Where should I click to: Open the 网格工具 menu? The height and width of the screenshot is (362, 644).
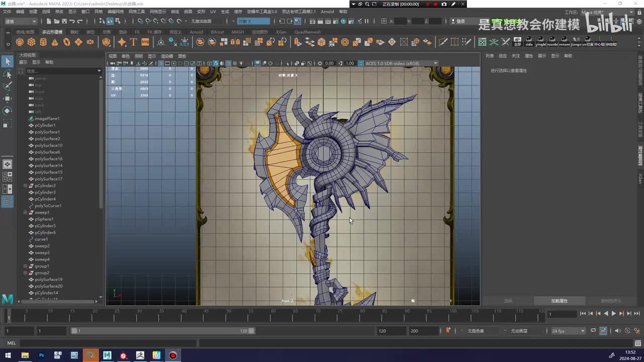point(136,12)
